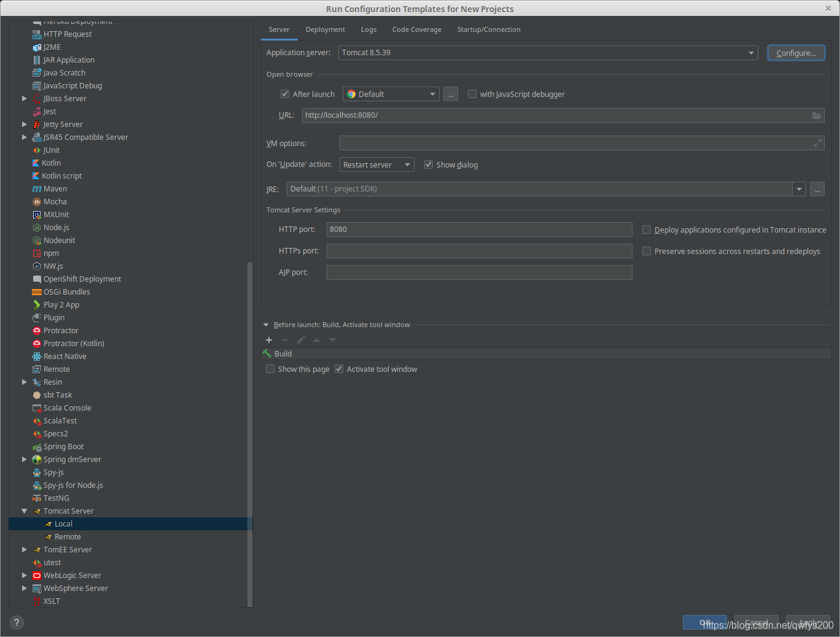Click the Maven icon

tap(37, 189)
